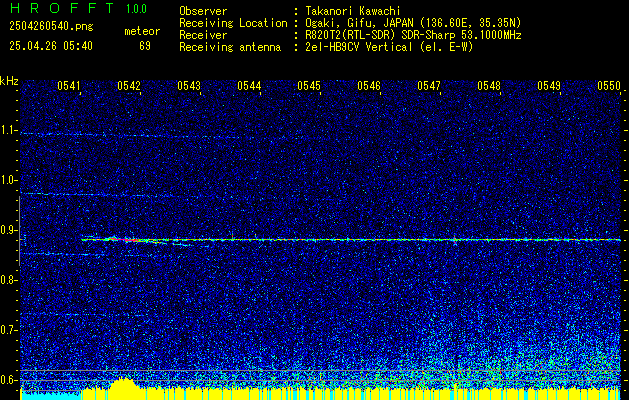
Task: Click the 0548 time marker
Action: (489, 85)
